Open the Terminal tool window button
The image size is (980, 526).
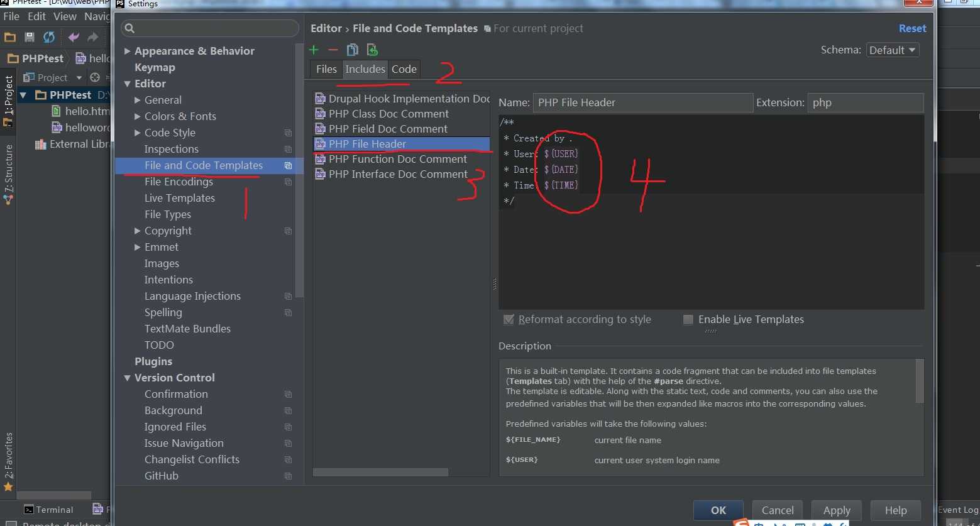click(48, 510)
